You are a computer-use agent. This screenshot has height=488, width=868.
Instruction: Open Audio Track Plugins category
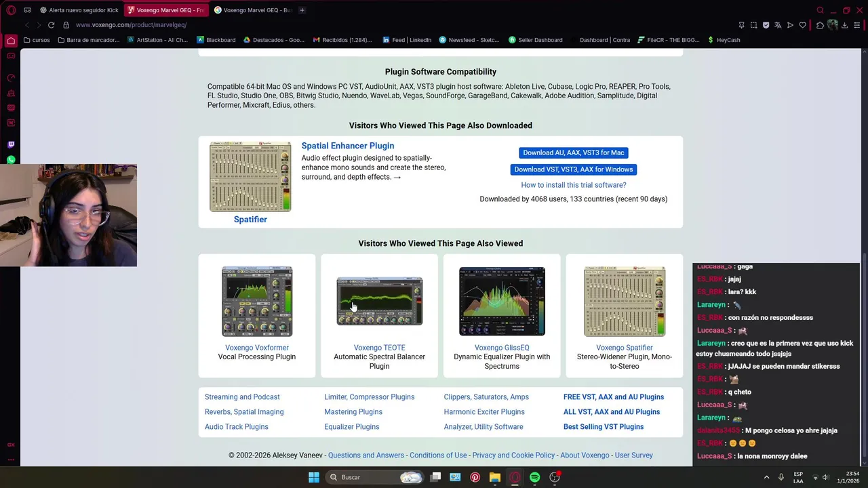pyautogui.click(x=237, y=427)
